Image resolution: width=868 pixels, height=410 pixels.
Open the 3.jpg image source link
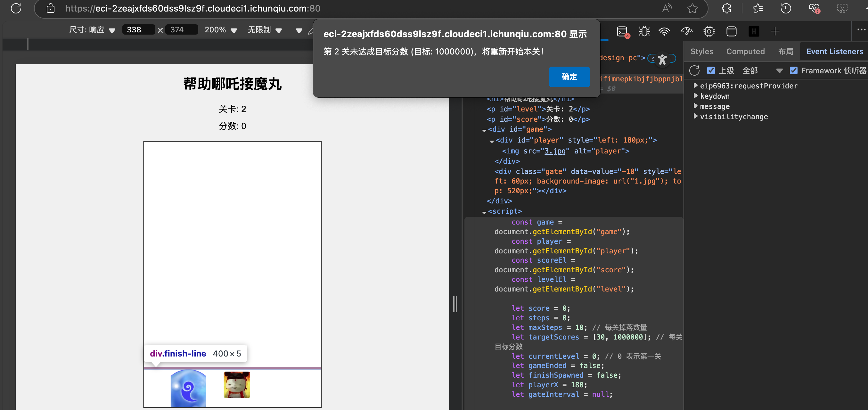click(x=555, y=151)
